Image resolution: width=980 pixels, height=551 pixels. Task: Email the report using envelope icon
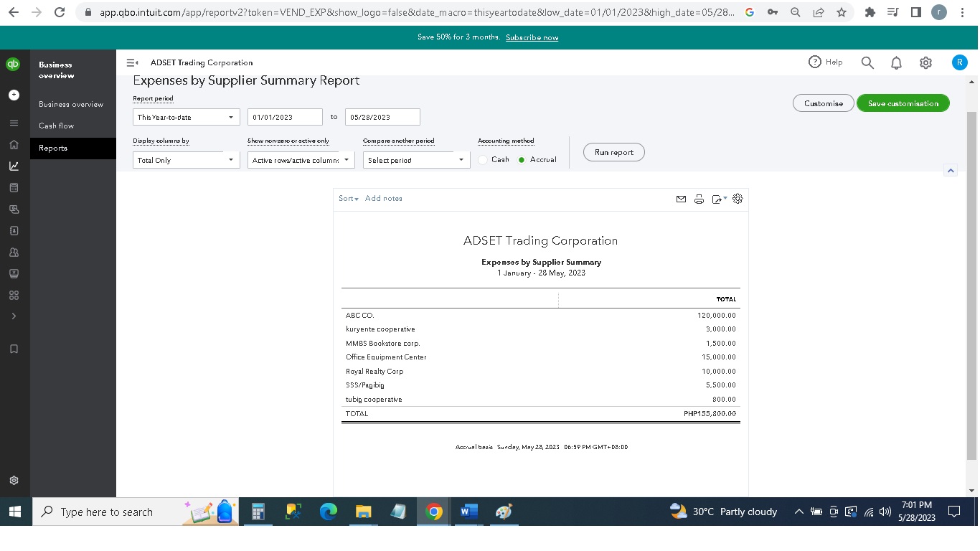click(x=681, y=199)
